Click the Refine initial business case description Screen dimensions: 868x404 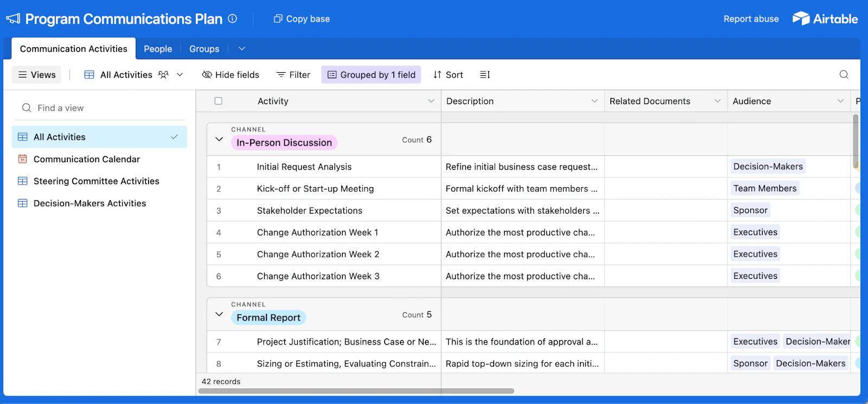coord(522,167)
